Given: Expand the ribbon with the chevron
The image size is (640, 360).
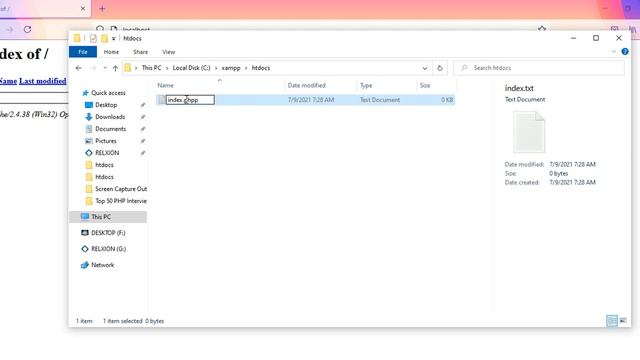Looking at the screenshot, I should (613, 52).
